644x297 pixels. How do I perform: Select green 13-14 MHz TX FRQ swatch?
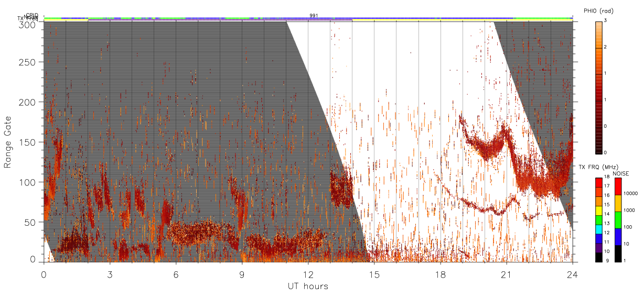coord(599,220)
